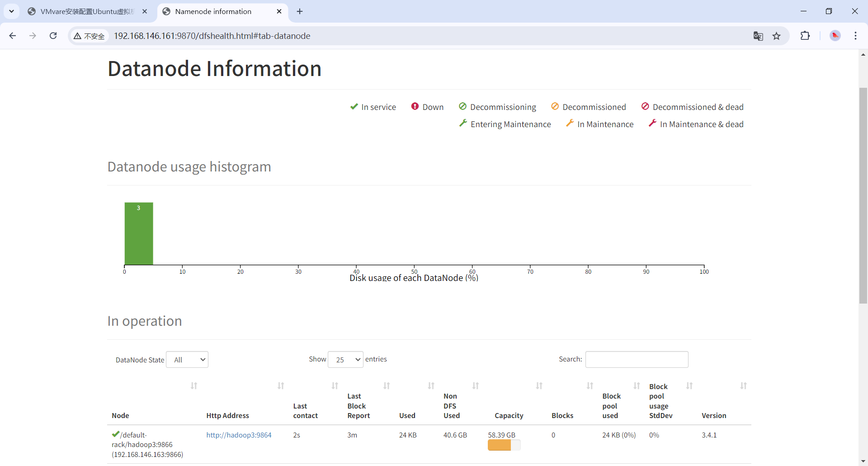Click the Non DFS Used value 40.6 GB

pos(455,435)
